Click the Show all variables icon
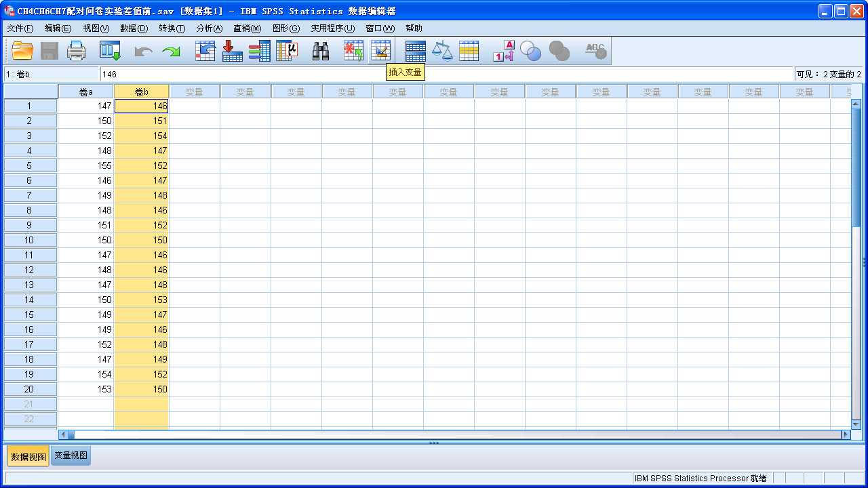This screenshot has height=488, width=868. coord(559,51)
